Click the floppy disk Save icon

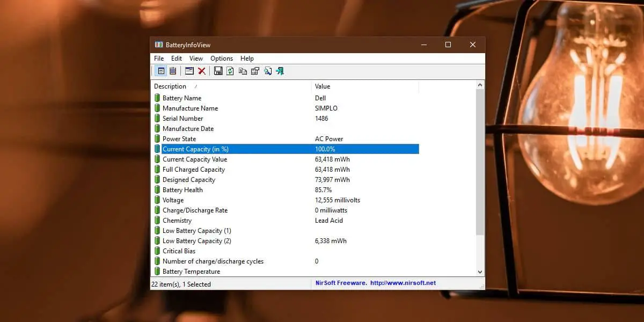218,71
